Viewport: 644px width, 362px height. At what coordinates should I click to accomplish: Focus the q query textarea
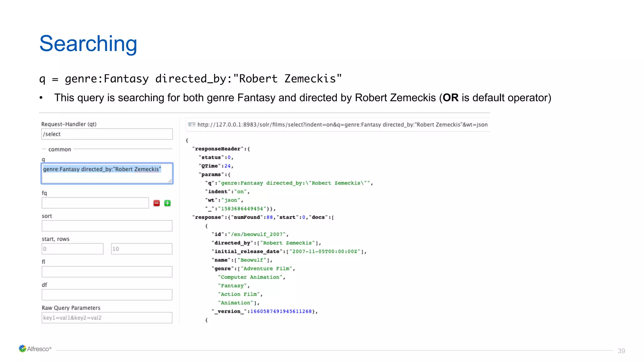(x=107, y=173)
